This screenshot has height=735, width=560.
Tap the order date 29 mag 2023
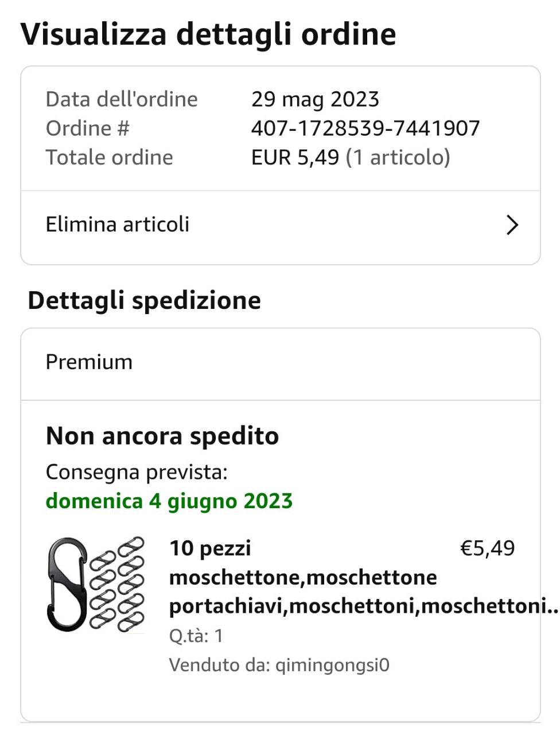coord(315,99)
